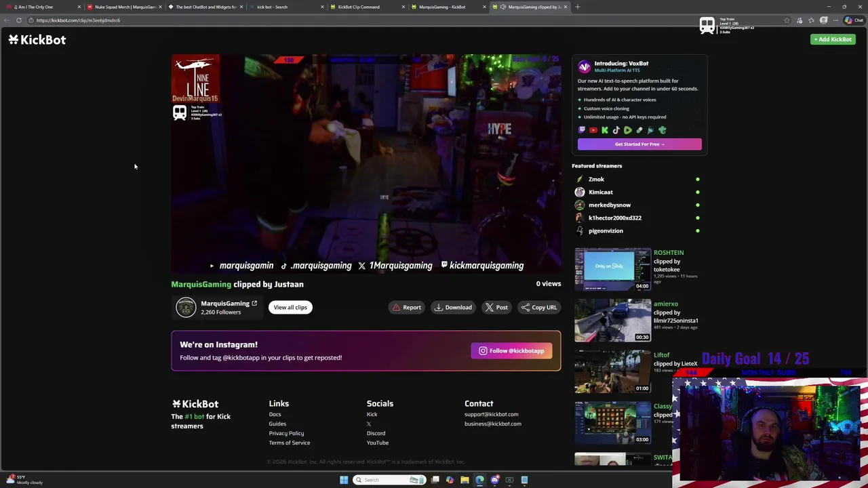Open MarquisGaming external channel link icon
This screenshot has width=868, height=488.
click(254, 304)
